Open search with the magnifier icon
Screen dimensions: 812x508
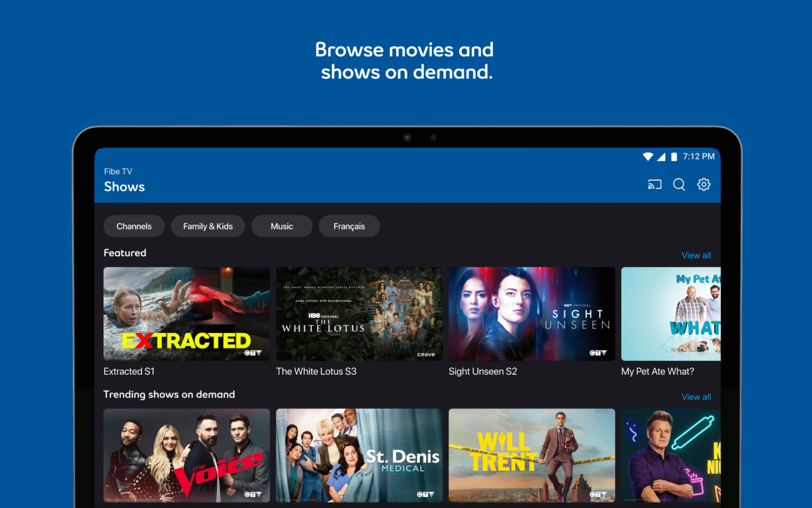click(x=679, y=185)
